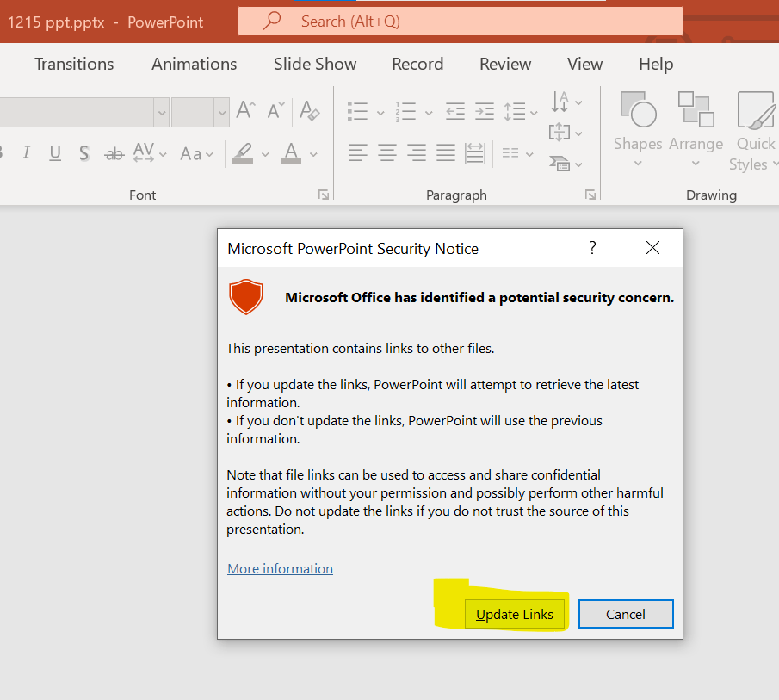Click inside the font size field

coord(194,113)
